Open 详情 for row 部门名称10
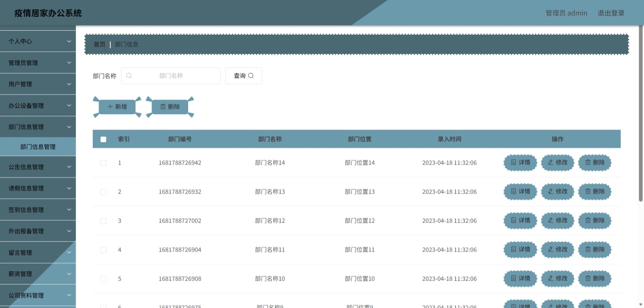Image resolution: width=644 pixels, height=308 pixels. tap(521, 278)
